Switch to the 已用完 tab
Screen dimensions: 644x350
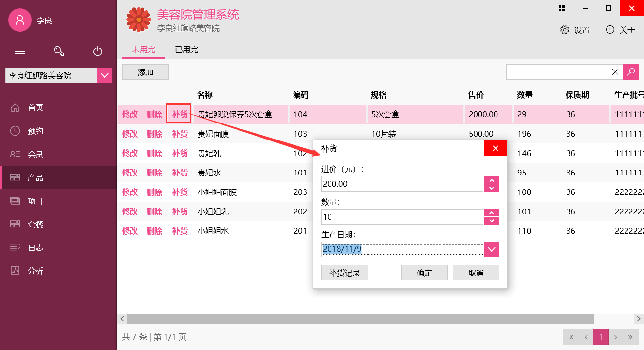click(186, 50)
